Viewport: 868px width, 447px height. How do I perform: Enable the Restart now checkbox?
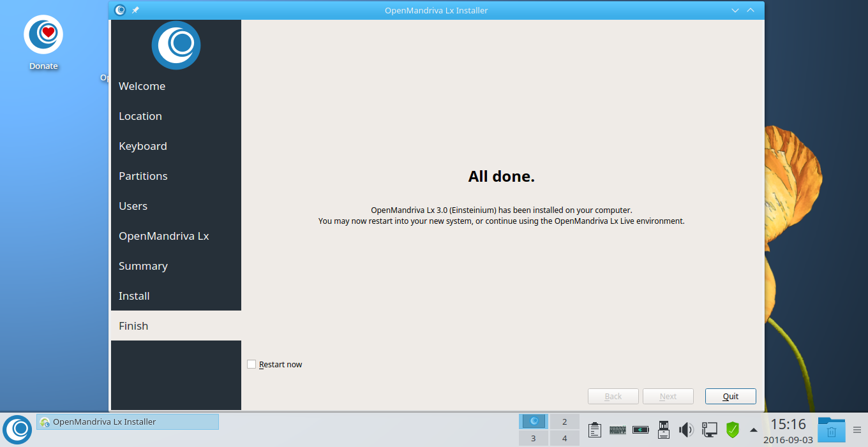251,364
